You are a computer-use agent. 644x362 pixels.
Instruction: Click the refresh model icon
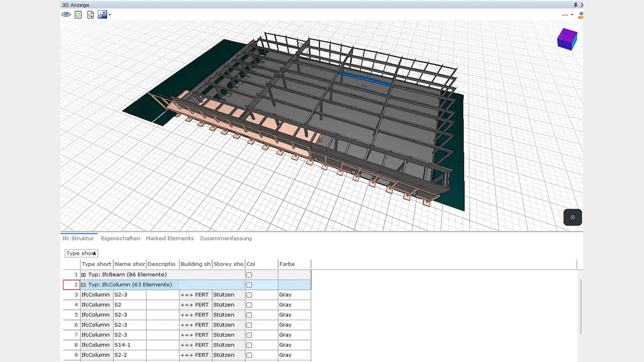78,14
